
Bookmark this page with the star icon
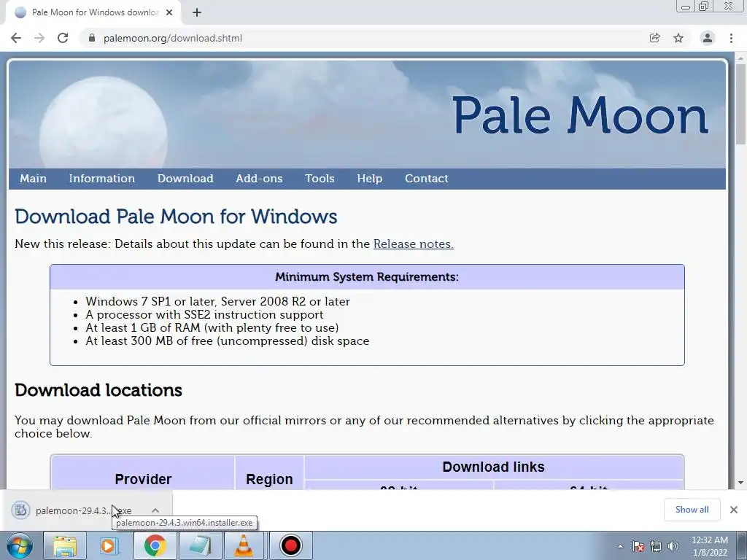click(678, 38)
